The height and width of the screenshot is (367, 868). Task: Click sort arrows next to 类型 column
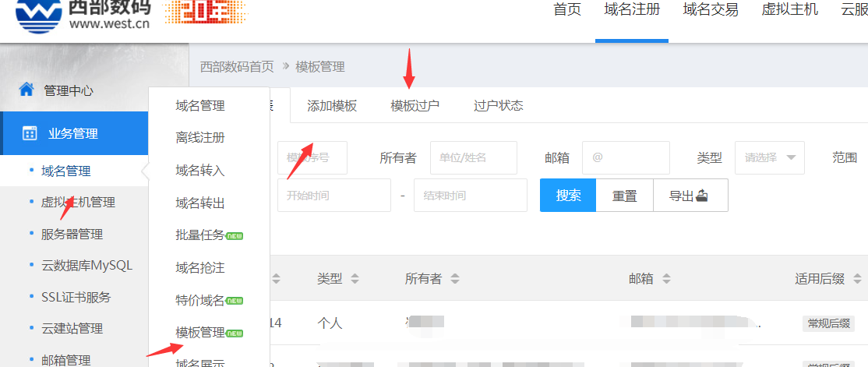355,279
